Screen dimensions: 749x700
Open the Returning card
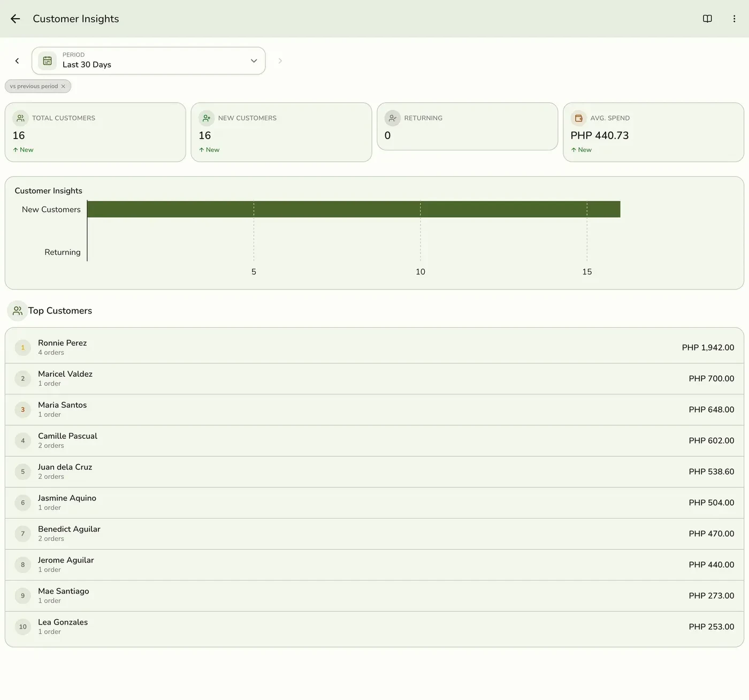coord(468,127)
